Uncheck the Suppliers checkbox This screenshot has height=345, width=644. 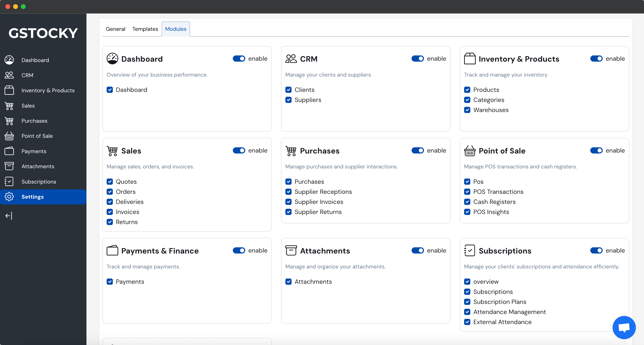click(288, 100)
